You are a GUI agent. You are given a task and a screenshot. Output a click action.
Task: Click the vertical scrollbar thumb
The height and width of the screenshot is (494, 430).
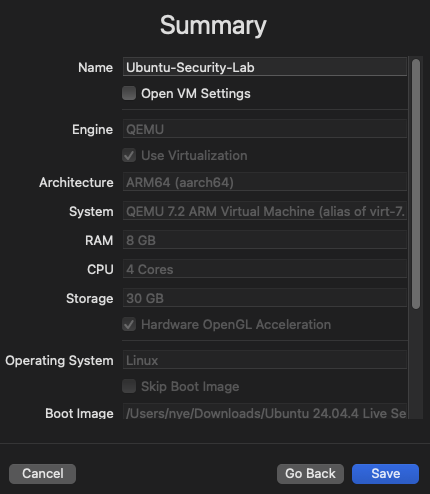[x=416, y=184]
